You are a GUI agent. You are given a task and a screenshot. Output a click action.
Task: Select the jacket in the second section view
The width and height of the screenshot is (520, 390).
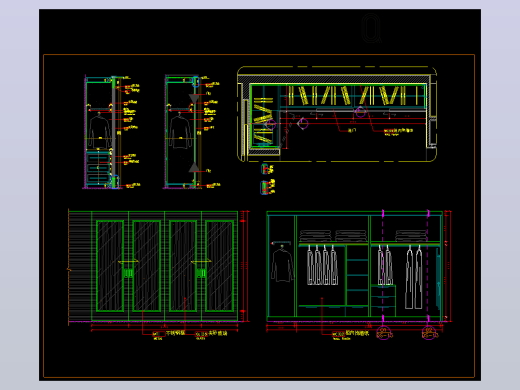click(180, 131)
